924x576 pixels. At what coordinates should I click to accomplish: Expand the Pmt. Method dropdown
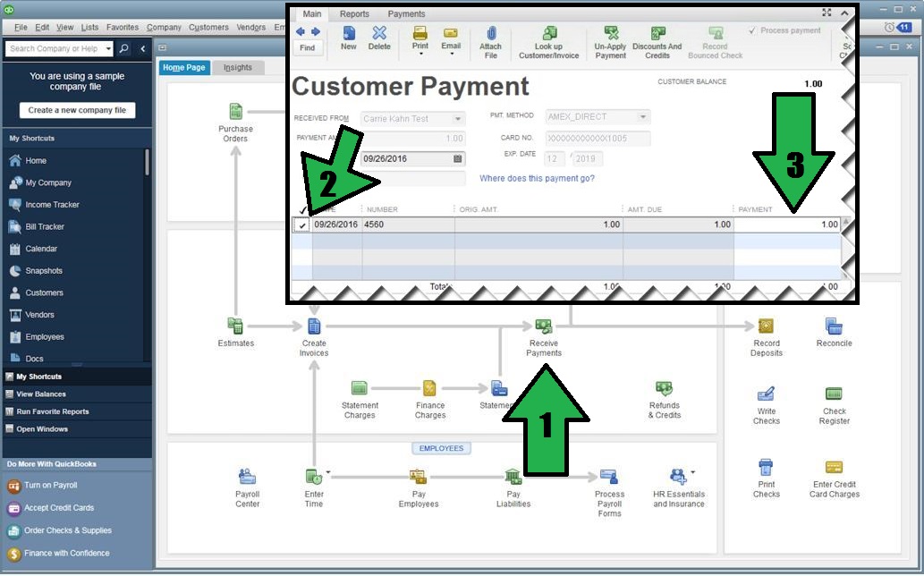tap(643, 117)
